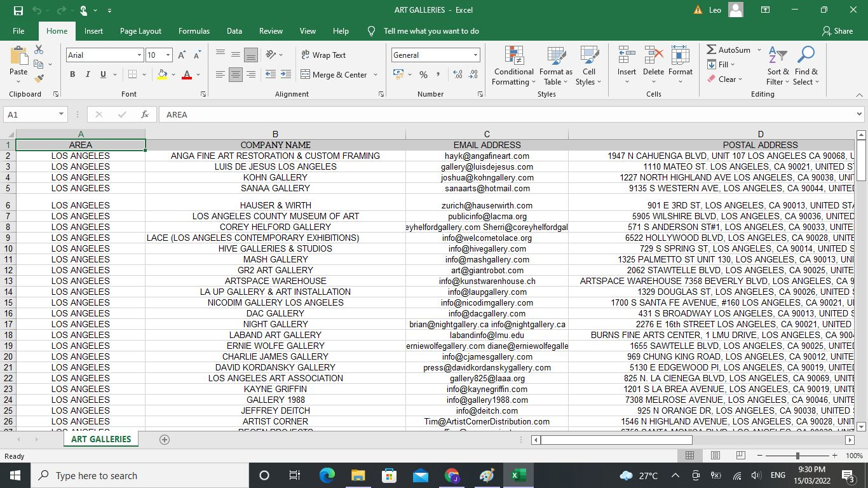
Task: Expand the formula bar
Action: pos(860,114)
